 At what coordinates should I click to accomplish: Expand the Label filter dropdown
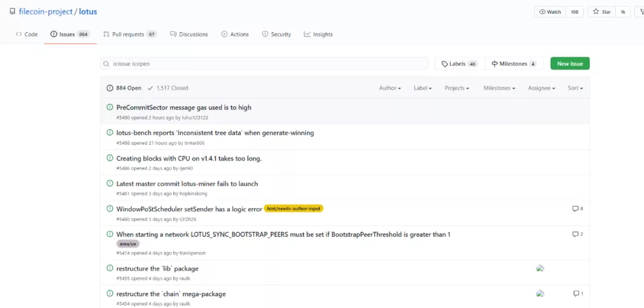tap(423, 88)
